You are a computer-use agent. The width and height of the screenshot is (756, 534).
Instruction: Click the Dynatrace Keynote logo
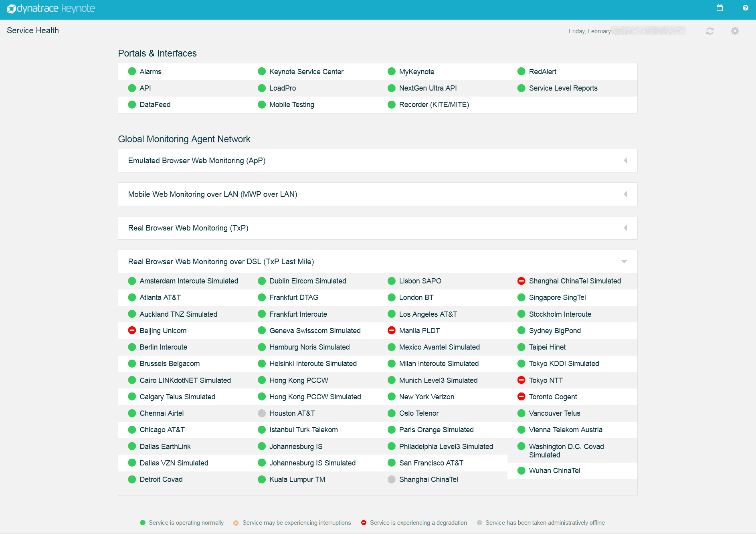pyautogui.click(x=51, y=8)
